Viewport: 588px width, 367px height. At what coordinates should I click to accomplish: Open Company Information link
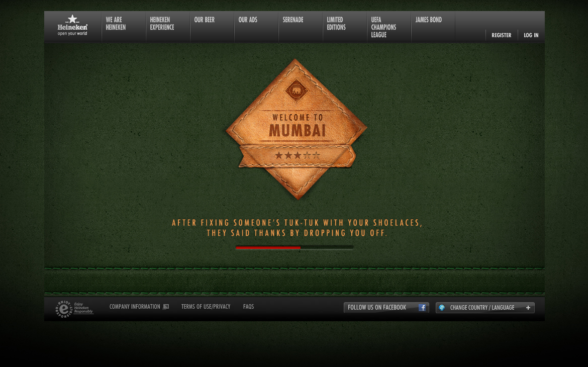click(135, 307)
